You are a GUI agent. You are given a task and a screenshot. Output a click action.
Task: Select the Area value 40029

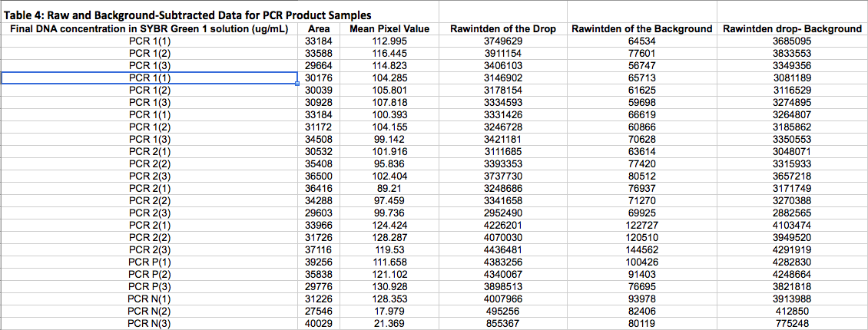(317, 323)
